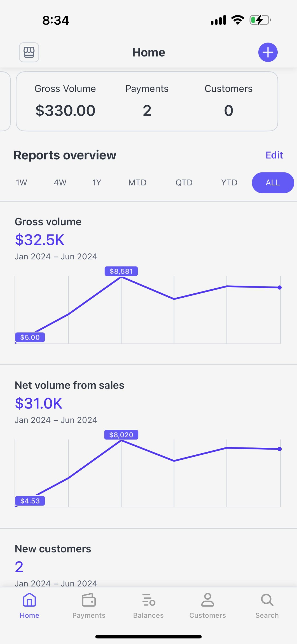This screenshot has height=644, width=297.
Task: Open the New customers report
Action: (53, 549)
